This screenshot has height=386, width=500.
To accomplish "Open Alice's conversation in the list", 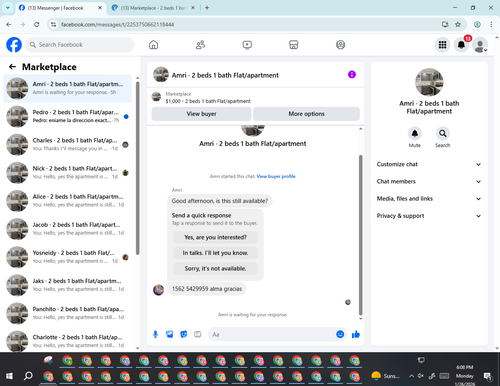I will (67, 201).
